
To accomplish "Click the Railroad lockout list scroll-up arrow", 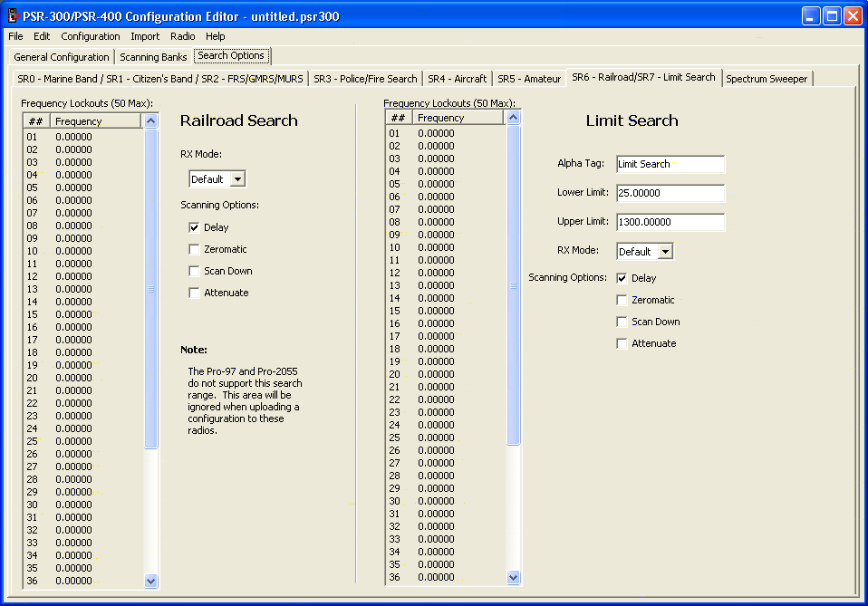I will pyautogui.click(x=151, y=120).
